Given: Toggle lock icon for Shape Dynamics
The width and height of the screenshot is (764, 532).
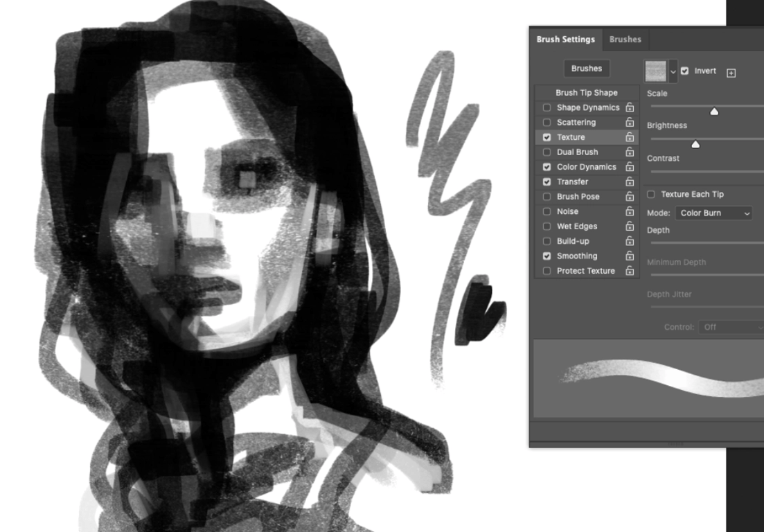Looking at the screenshot, I should (x=630, y=107).
